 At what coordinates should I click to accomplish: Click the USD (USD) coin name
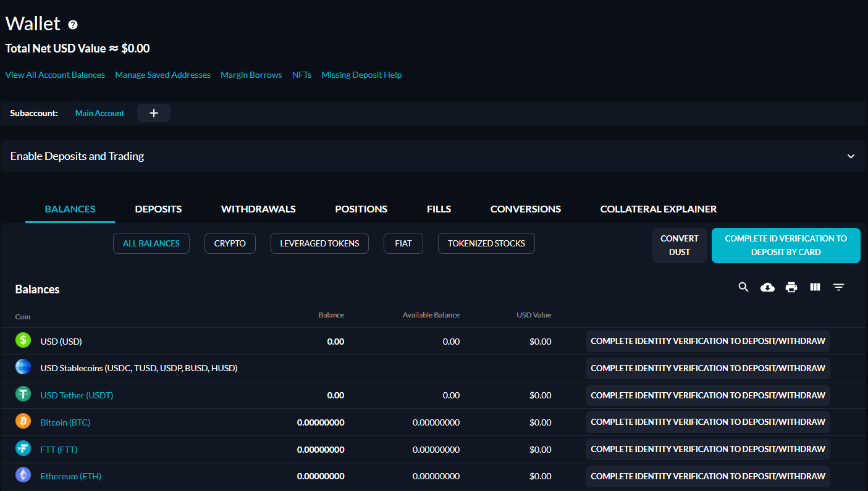61,342
